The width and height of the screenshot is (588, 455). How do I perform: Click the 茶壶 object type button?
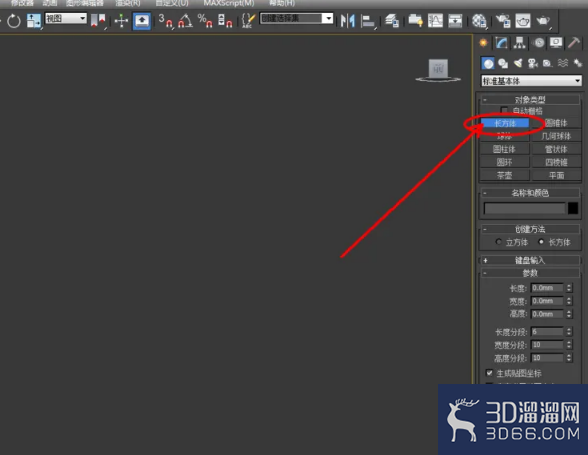(x=505, y=176)
